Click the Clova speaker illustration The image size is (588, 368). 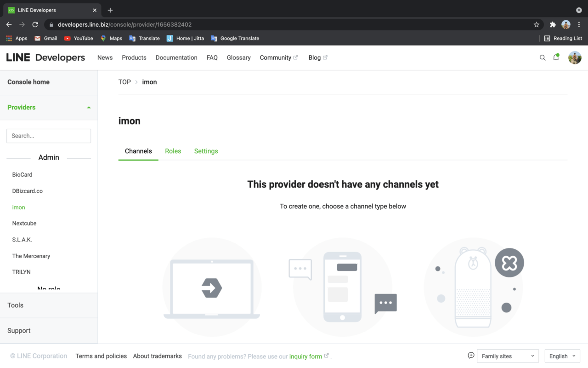tap(473, 287)
